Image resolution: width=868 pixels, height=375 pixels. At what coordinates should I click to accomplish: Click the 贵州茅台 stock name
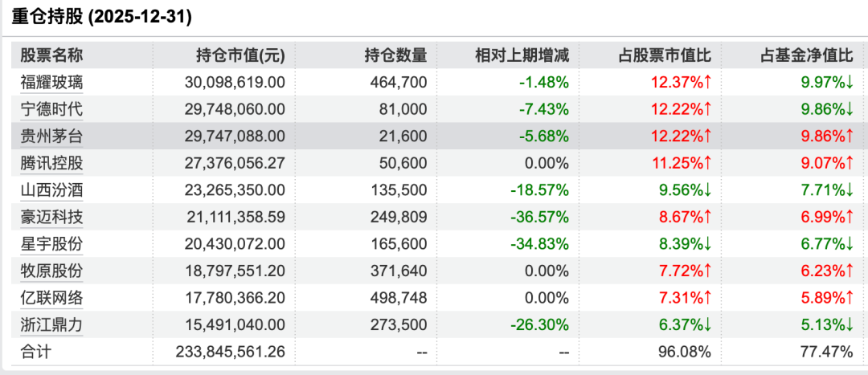[x=51, y=136]
